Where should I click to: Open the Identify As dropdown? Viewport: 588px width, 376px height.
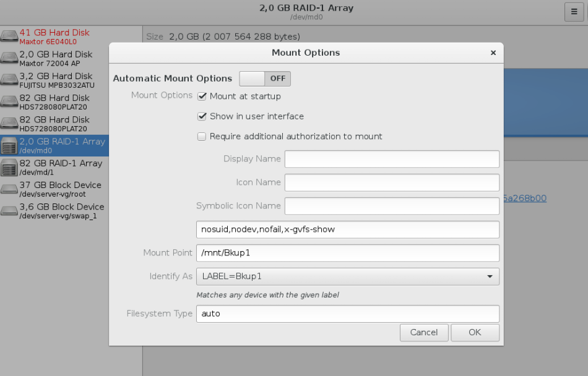coord(348,276)
